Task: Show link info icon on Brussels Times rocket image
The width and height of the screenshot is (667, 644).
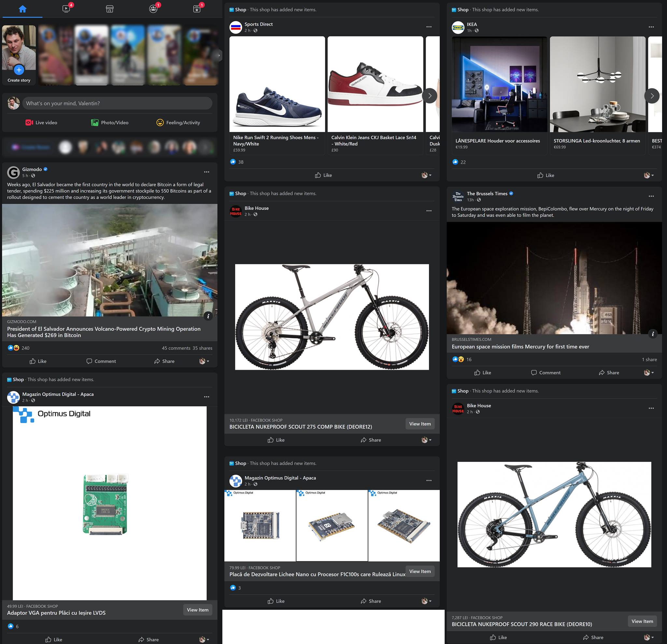Action: click(653, 334)
